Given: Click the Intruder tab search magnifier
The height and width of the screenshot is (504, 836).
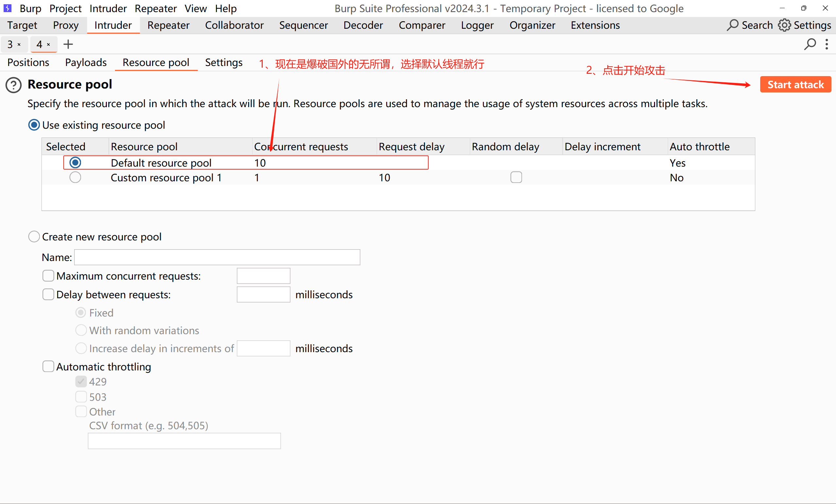Looking at the screenshot, I should point(810,44).
